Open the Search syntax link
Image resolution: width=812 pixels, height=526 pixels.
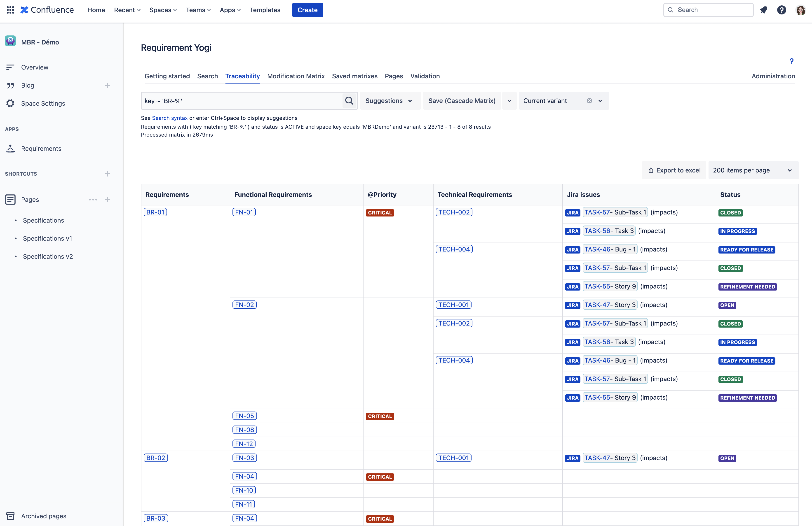[x=170, y=118]
